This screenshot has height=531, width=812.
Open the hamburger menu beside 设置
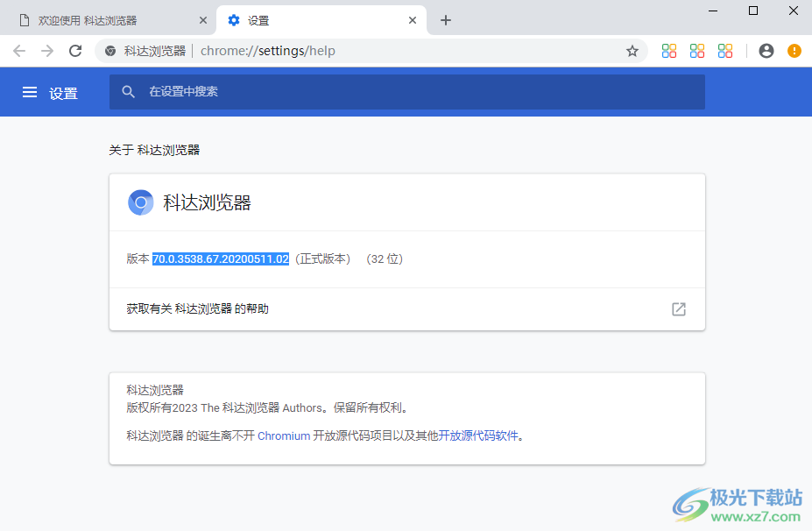(30, 92)
